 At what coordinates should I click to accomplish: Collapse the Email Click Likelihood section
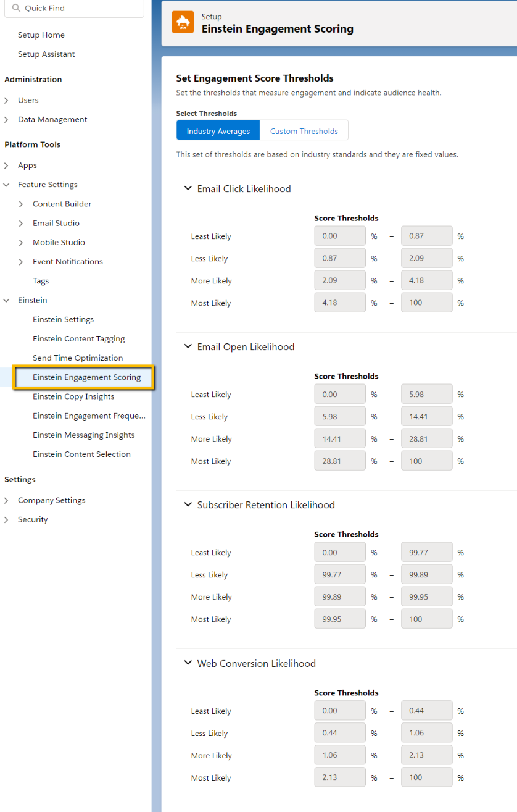(x=188, y=188)
